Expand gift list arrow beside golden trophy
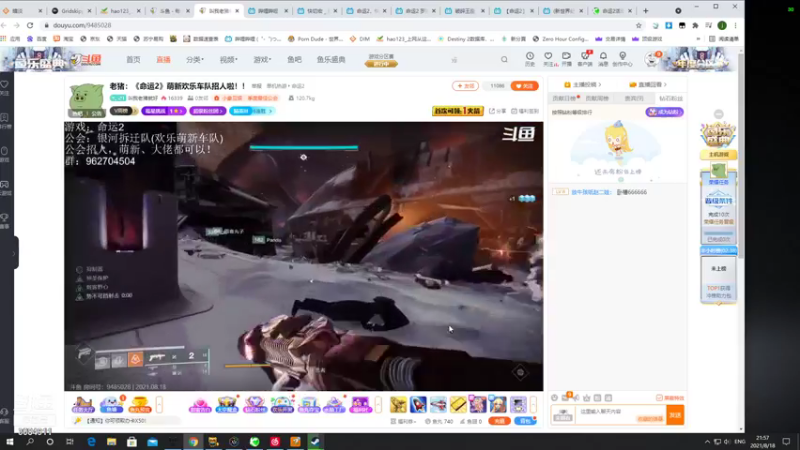This screenshot has height=450, width=800. click(159, 405)
